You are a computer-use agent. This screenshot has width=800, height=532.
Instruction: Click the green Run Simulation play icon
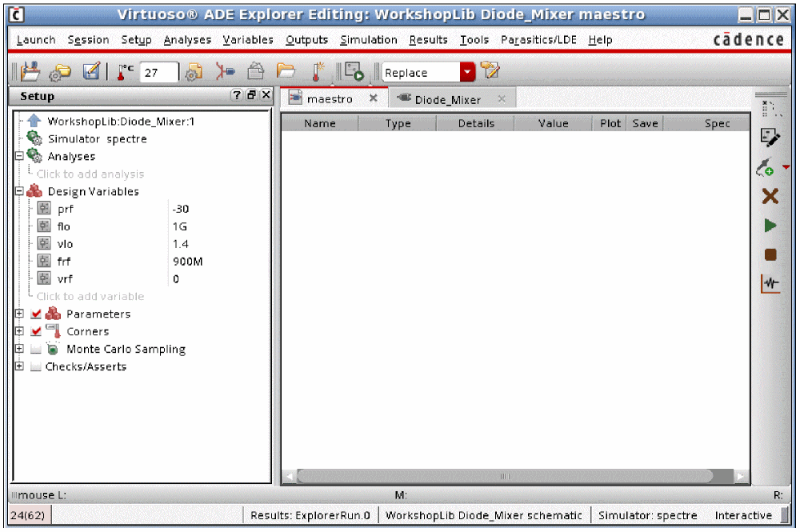(x=770, y=226)
